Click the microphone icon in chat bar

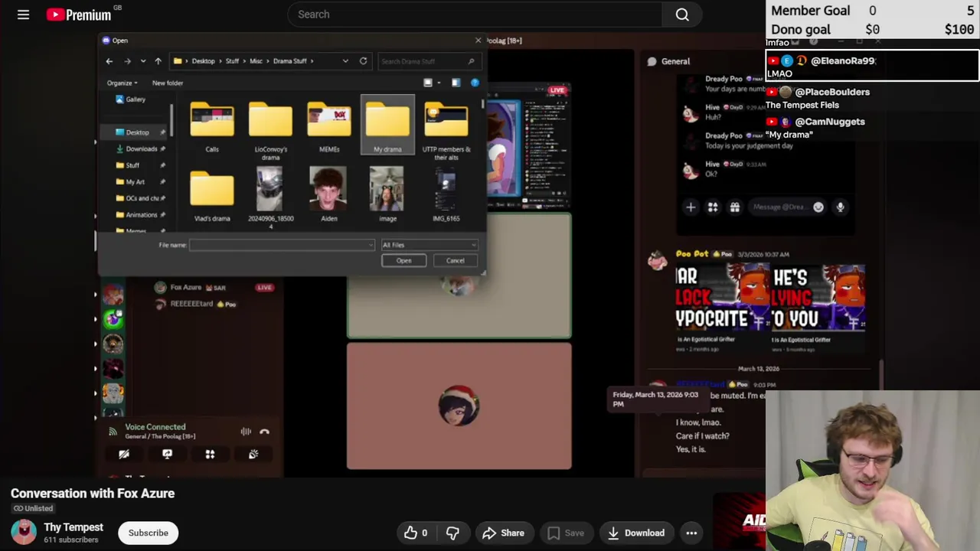[x=840, y=207]
